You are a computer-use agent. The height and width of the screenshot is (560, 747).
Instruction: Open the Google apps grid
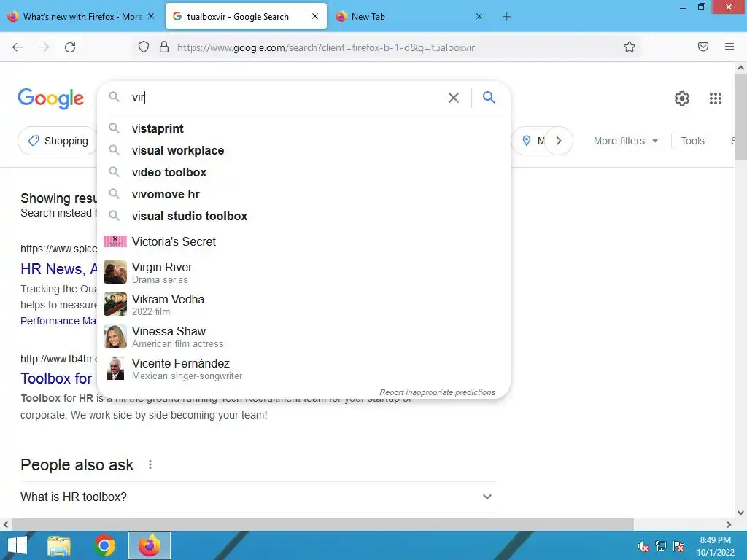tap(715, 98)
